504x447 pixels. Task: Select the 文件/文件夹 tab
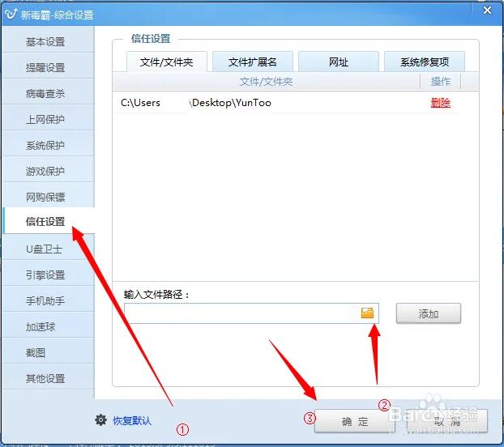166,62
